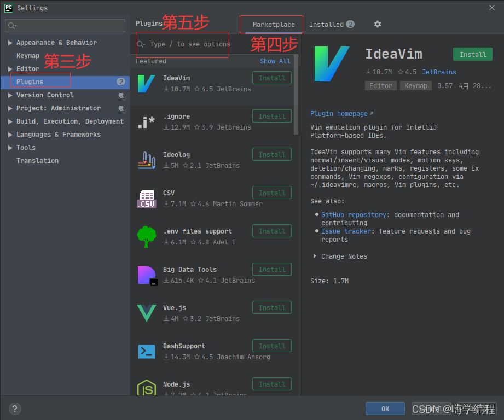This screenshot has height=420, width=504.
Task: Expand the Change Notes section
Action: (315, 256)
